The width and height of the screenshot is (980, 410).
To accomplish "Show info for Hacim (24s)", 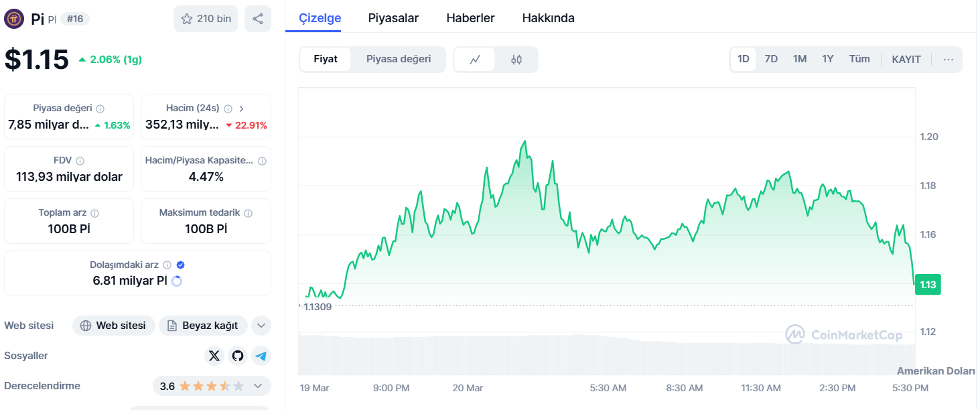I will [x=228, y=109].
